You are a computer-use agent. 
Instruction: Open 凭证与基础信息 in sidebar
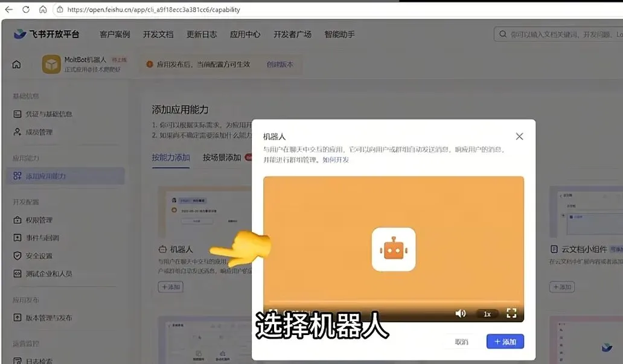pos(49,114)
